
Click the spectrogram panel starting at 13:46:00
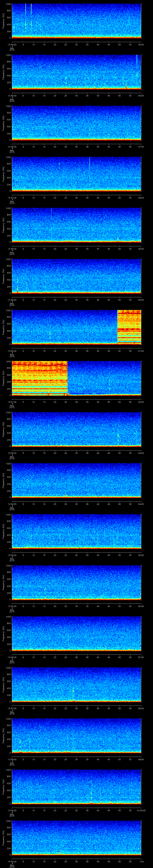pos(76,123)
